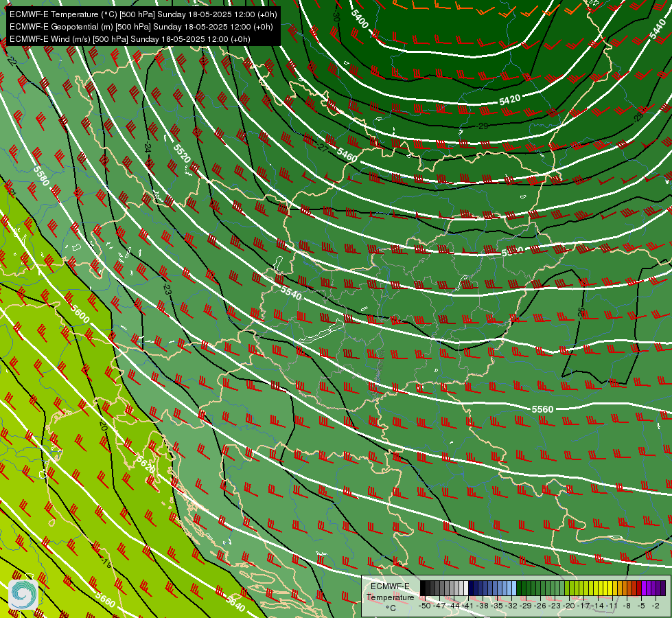Click the 5440 geopotential contour label

point(658,30)
